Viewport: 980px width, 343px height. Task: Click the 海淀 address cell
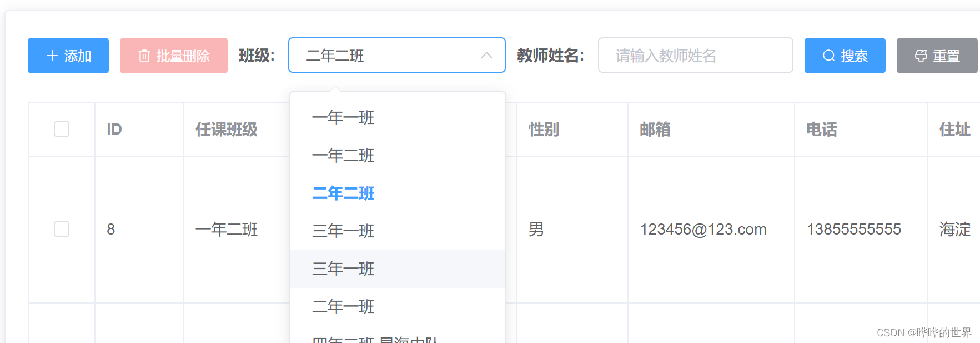(955, 230)
